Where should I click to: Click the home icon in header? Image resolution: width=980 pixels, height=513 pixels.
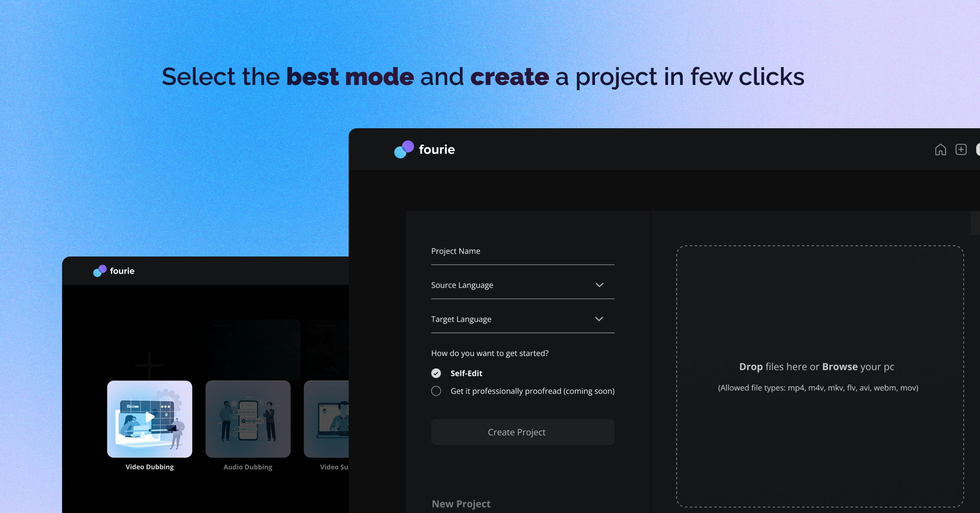(x=940, y=150)
